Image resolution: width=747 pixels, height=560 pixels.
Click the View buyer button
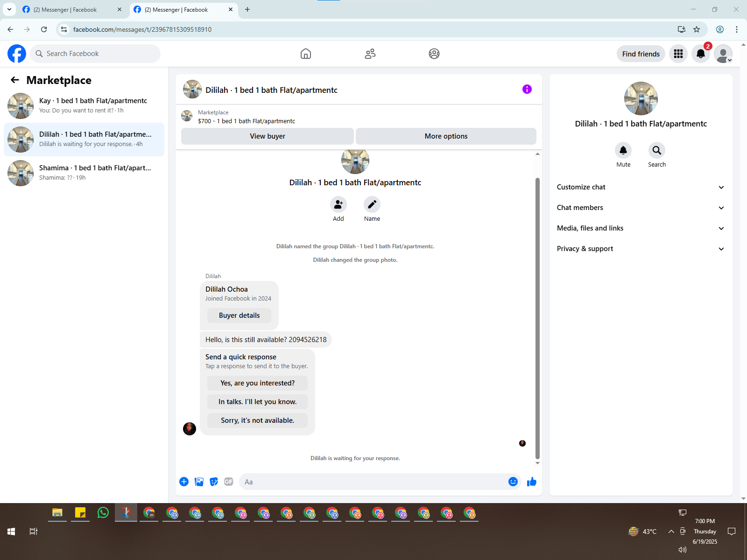268,136
